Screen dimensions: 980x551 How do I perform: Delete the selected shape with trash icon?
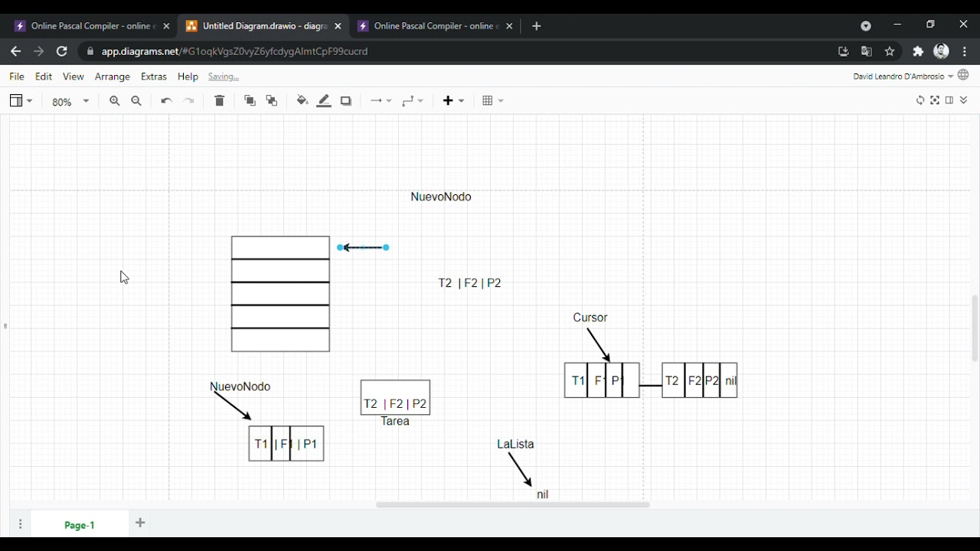(220, 101)
